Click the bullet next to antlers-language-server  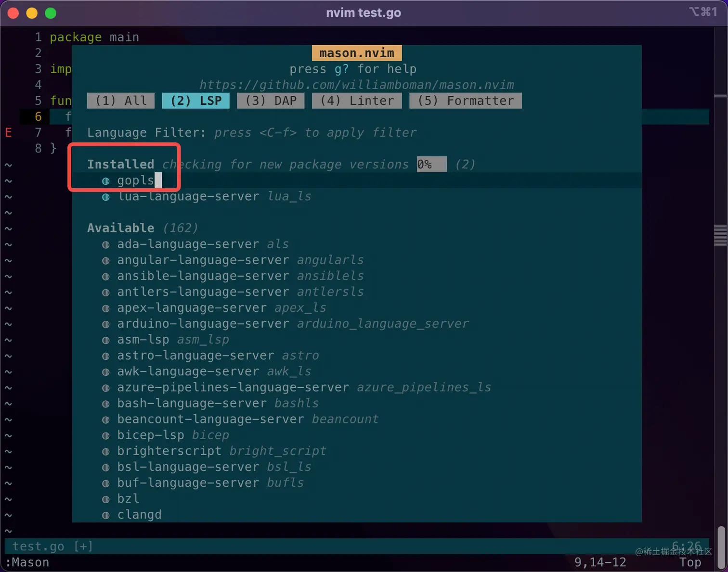pyautogui.click(x=106, y=292)
